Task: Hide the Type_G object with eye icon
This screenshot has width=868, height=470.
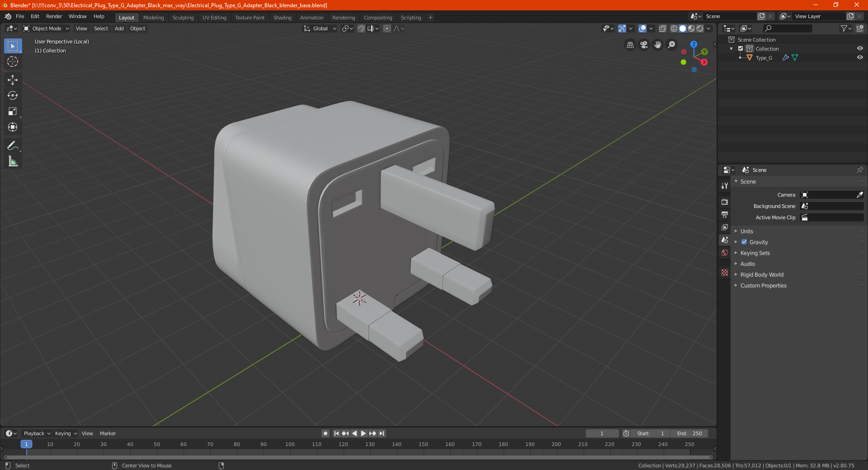Action: [x=860, y=57]
